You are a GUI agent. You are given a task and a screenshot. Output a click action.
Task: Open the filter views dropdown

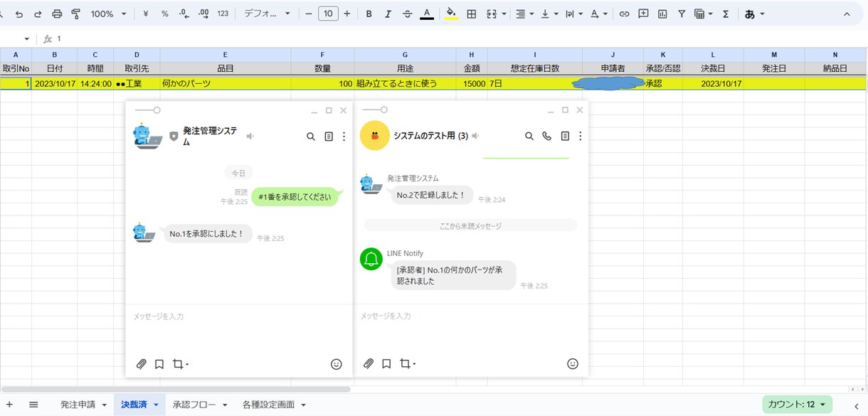(704, 14)
